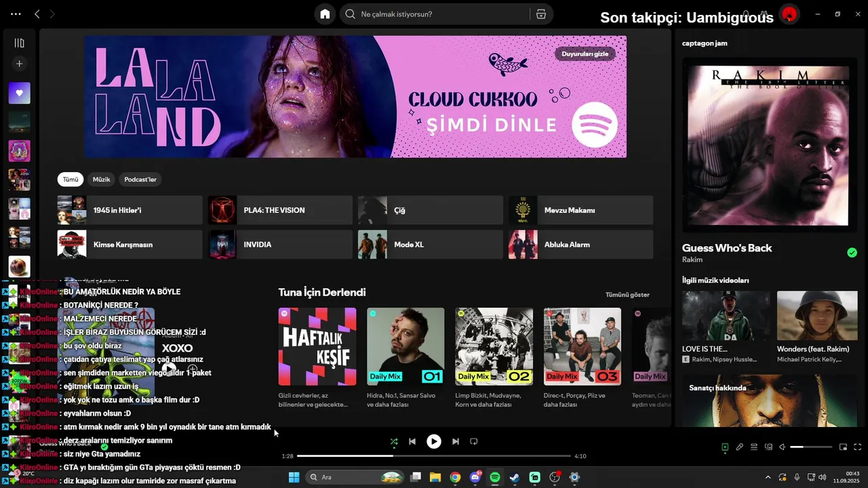Image resolution: width=868 pixels, height=488 pixels.
Task: Open the mini player icon
Action: [843, 447]
